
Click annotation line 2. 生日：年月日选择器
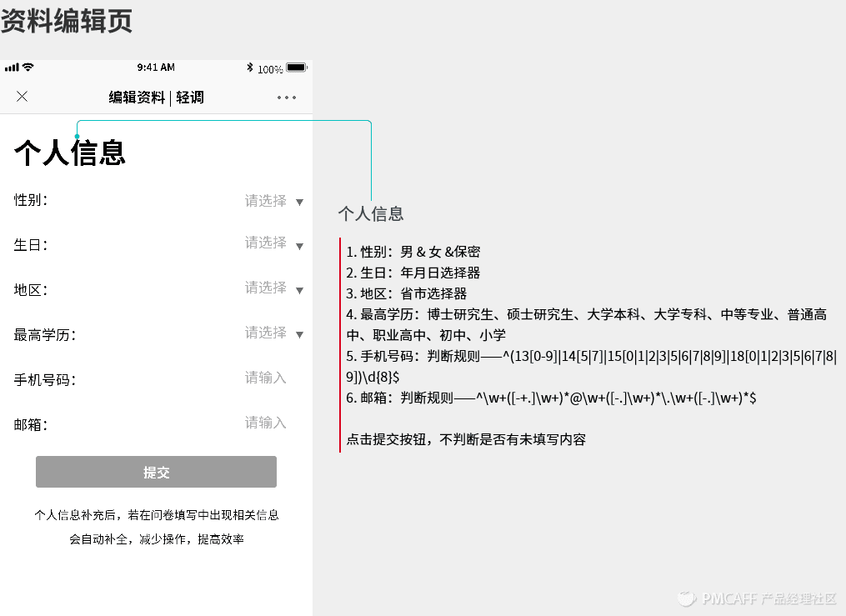coord(413,273)
